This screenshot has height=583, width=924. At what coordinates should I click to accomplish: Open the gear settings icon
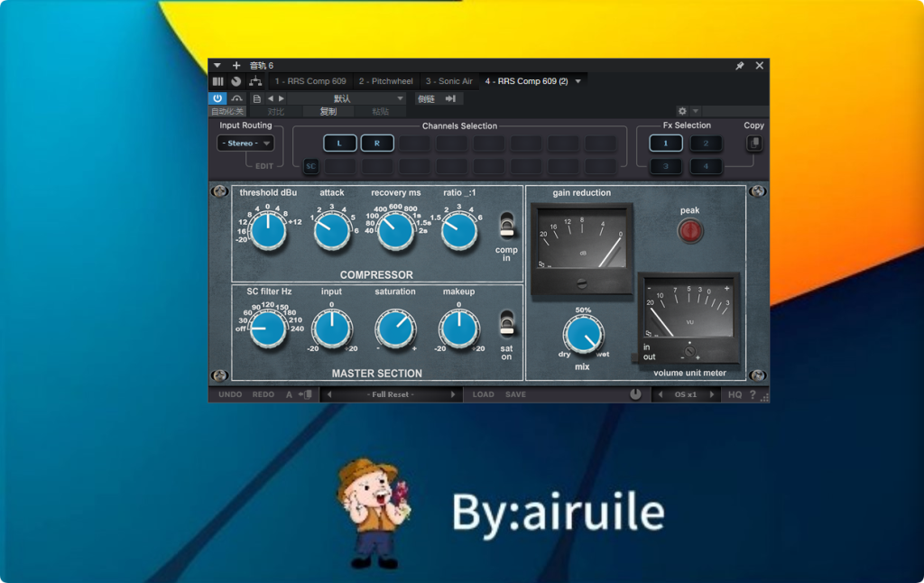click(x=682, y=111)
